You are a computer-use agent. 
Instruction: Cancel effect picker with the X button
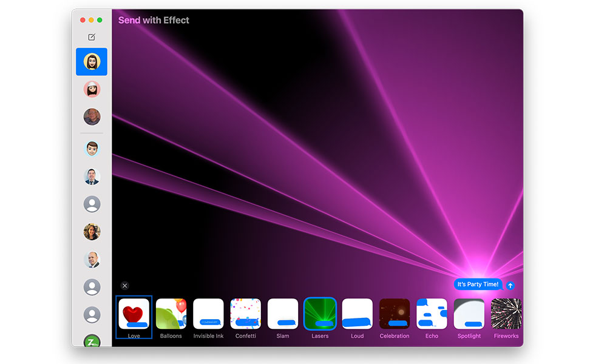point(124,286)
